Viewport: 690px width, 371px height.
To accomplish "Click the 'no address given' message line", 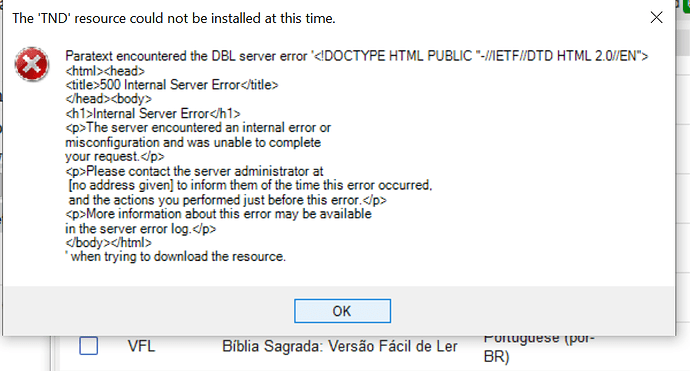I will [x=250, y=185].
